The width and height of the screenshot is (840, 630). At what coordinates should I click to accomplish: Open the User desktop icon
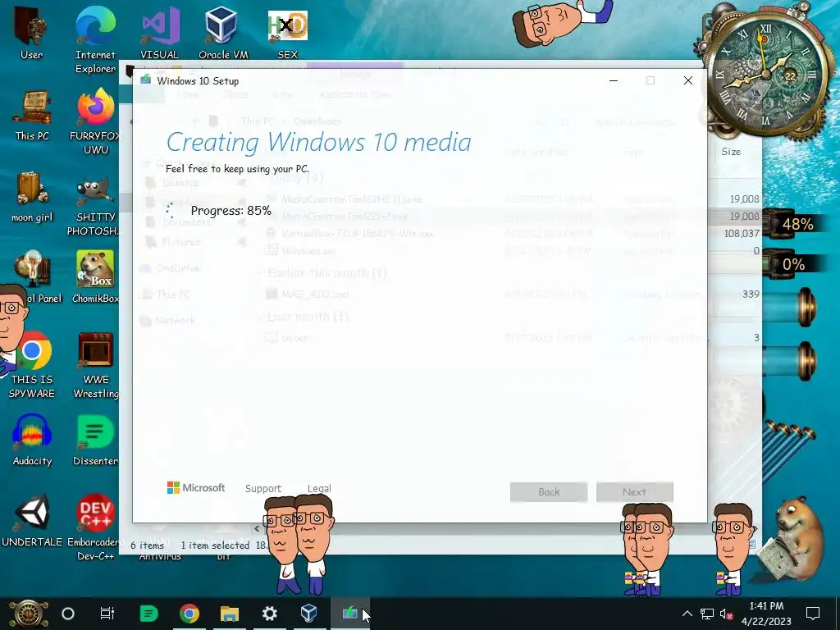pyautogui.click(x=32, y=33)
